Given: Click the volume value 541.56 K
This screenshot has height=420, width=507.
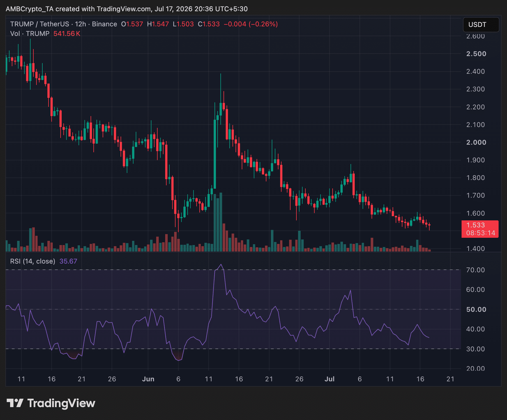Looking at the screenshot, I should point(67,34).
